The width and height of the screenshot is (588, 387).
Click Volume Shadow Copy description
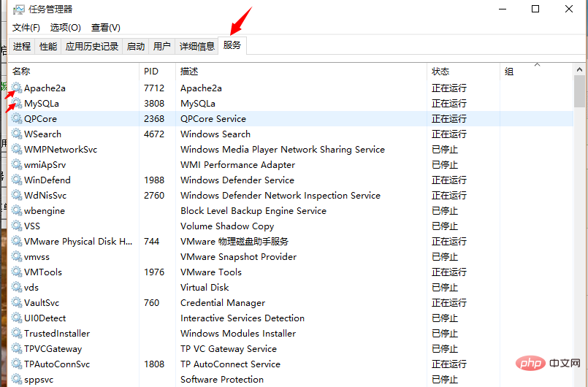tap(227, 226)
